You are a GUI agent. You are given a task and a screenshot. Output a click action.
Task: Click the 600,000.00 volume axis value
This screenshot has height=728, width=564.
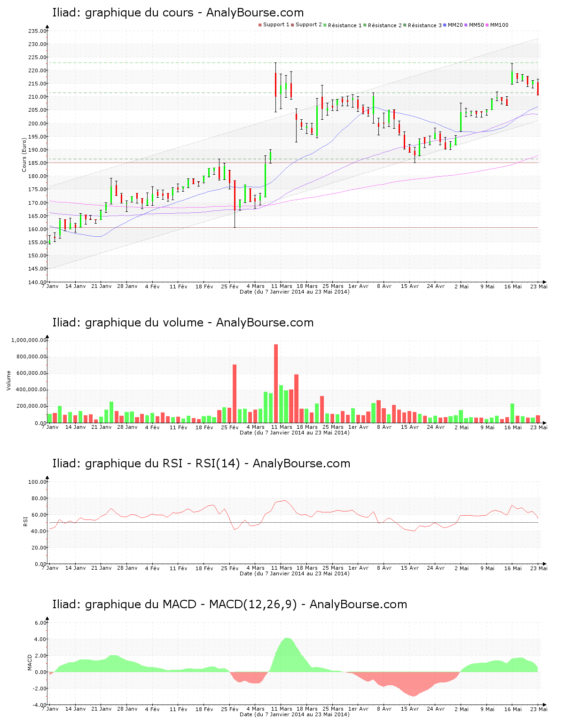(x=31, y=373)
